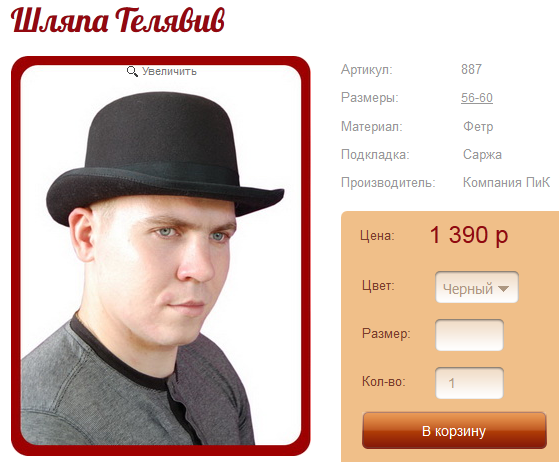Click the Размер label beside input
559x462 pixels.
coord(386,334)
